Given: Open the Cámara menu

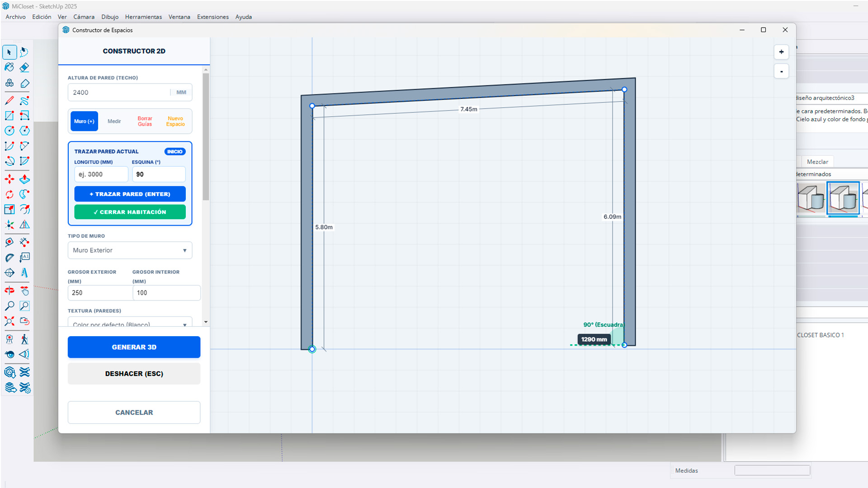Looking at the screenshot, I should 84,17.
